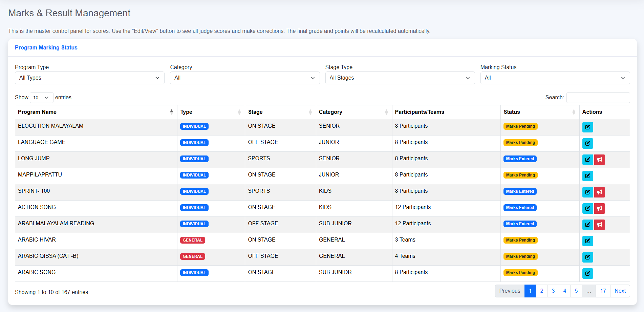Open the Category filter dropdown
This screenshot has width=644, height=312.
(x=244, y=78)
